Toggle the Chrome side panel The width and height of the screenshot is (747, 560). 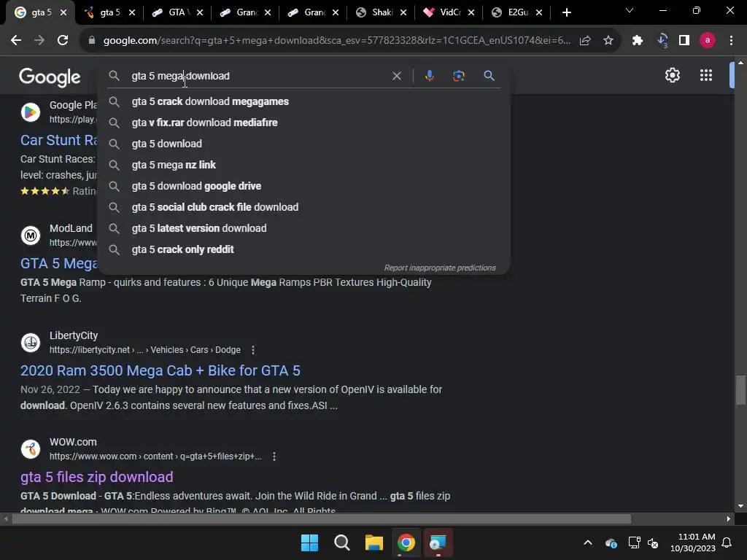coord(684,41)
